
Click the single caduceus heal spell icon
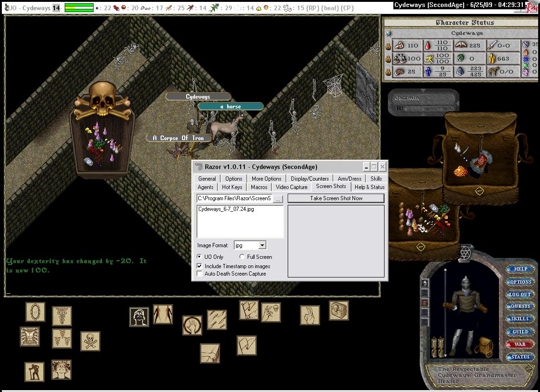(62, 316)
